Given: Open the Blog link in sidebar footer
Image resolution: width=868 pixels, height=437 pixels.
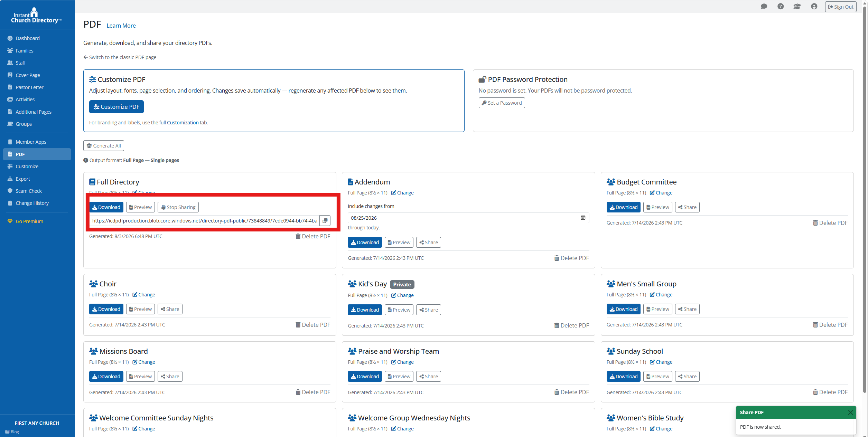Looking at the screenshot, I should click(12, 432).
